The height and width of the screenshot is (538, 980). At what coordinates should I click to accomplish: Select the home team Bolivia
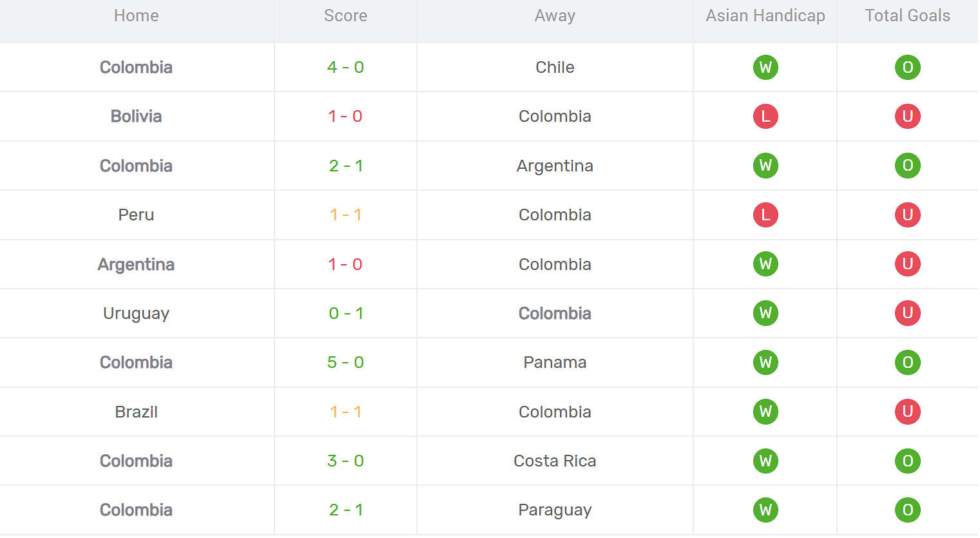point(136,116)
